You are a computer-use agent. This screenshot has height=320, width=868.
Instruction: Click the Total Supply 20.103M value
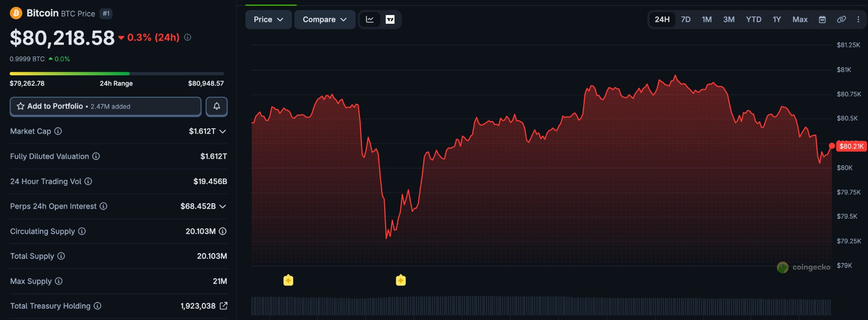[212, 256]
